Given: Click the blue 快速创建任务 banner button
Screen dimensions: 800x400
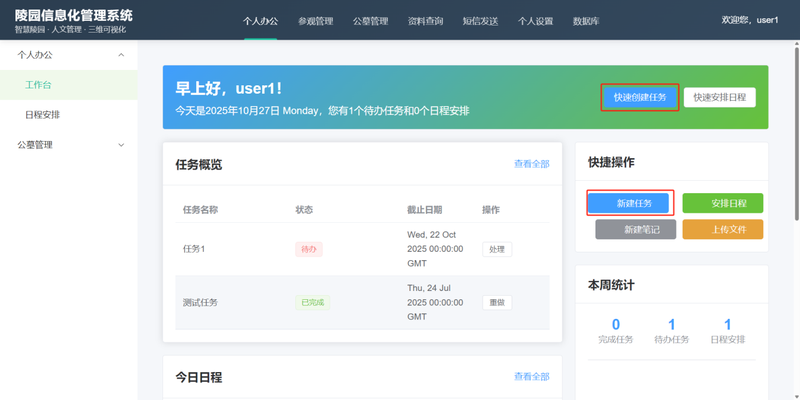Looking at the screenshot, I should tap(640, 97).
